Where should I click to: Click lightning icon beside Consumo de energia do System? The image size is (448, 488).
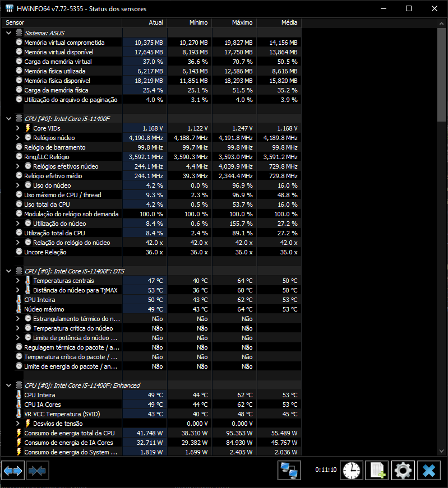tap(19, 452)
